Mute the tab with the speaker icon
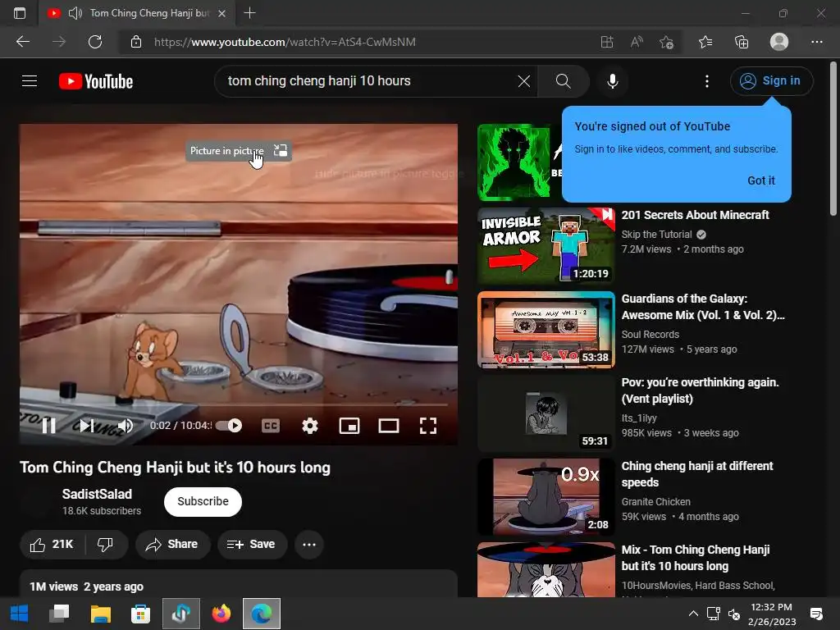The width and height of the screenshot is (840, 630). (x=75, y=13)
